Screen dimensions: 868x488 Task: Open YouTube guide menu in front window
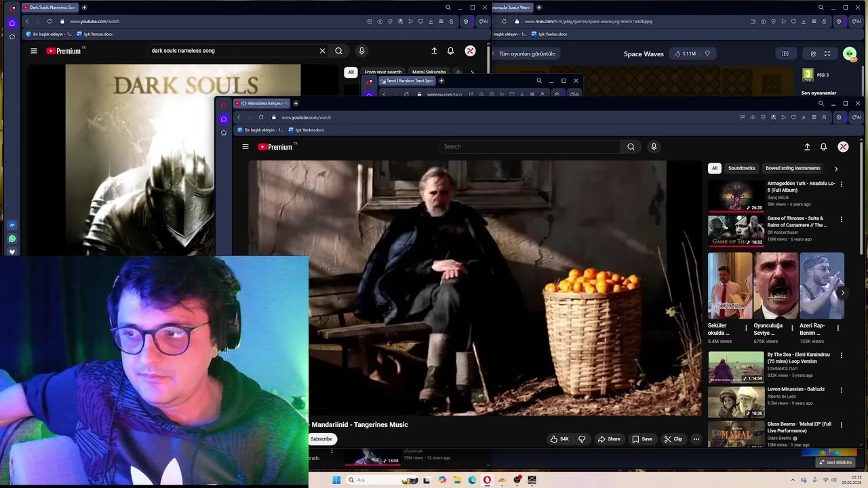click(245, 146)
